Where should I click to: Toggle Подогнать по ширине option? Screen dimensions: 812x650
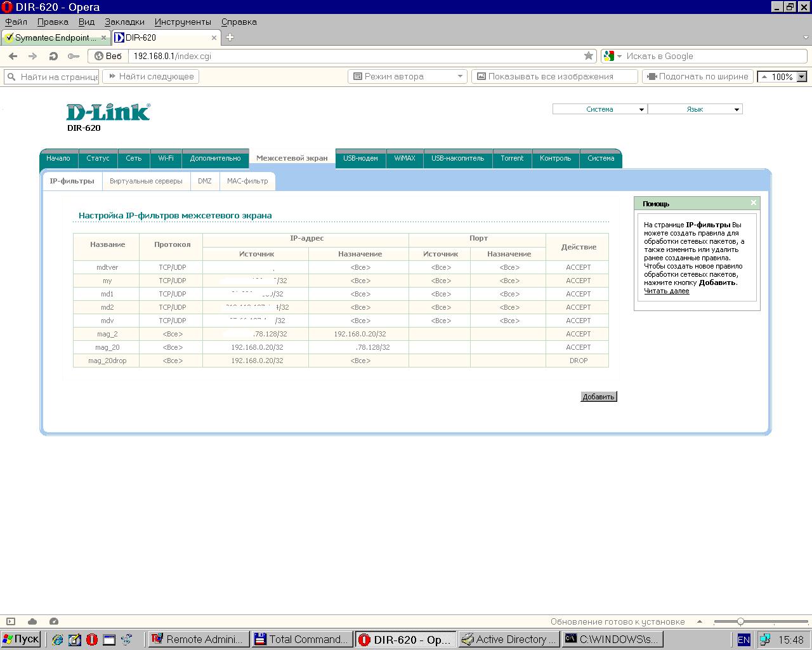point(697,76)
